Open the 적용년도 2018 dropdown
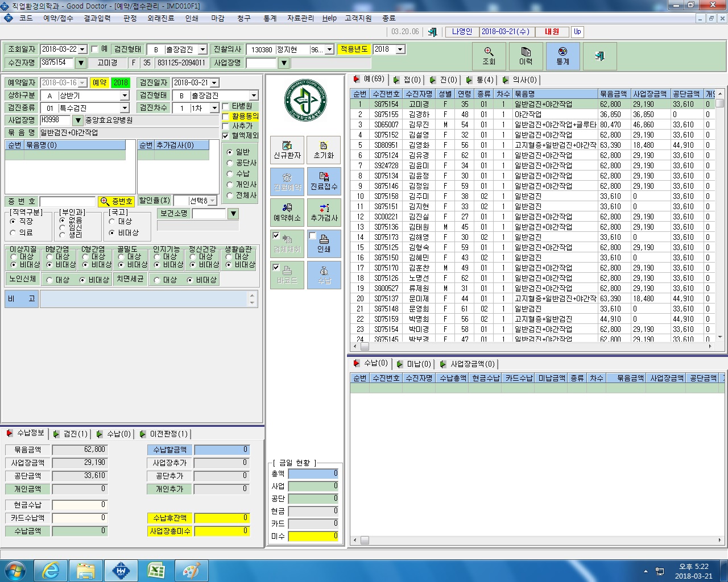Screen dimensions: 728x582 (400, 49)
